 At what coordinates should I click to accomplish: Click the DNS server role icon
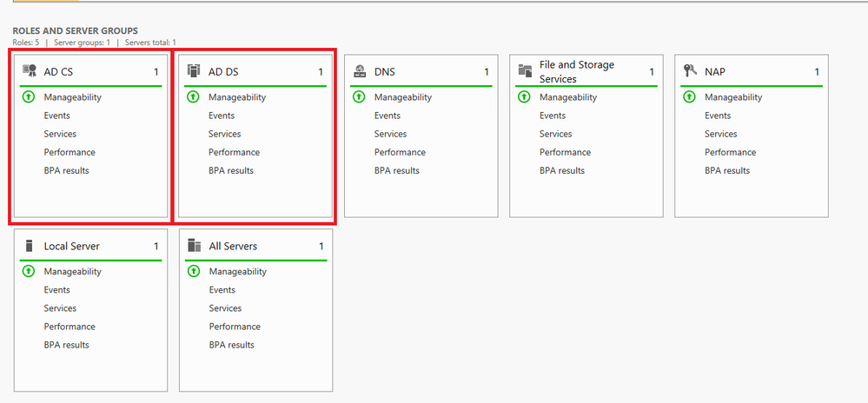[x=359, y=71]
